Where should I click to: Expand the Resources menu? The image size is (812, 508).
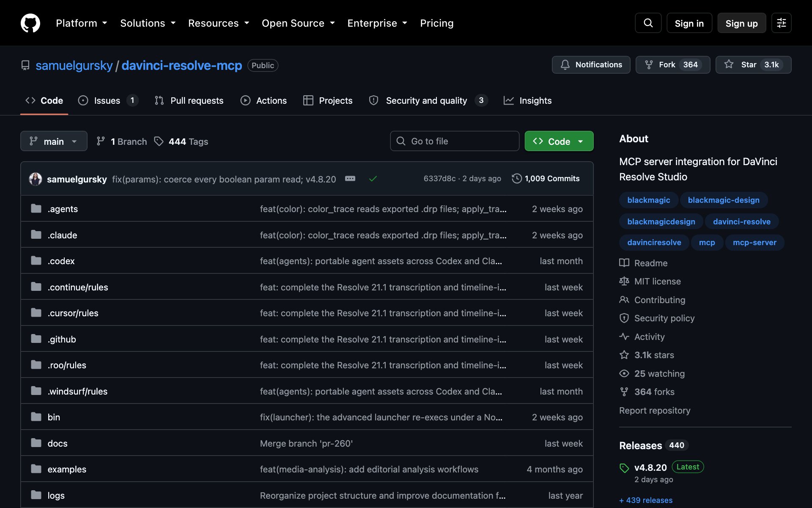(x=219, y=23)
